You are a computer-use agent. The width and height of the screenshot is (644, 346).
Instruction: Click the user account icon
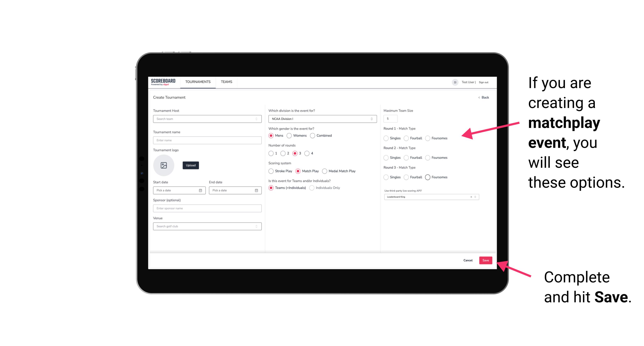tap(455, 82)
